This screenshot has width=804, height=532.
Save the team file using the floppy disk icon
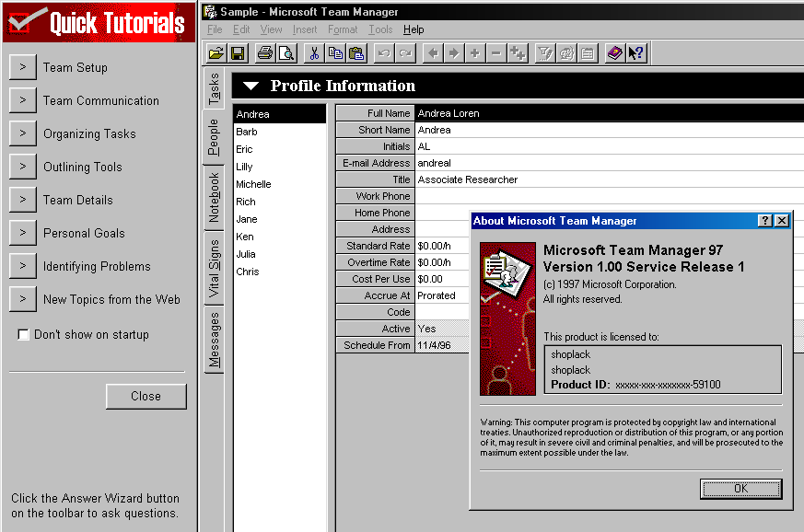(238, 53)
